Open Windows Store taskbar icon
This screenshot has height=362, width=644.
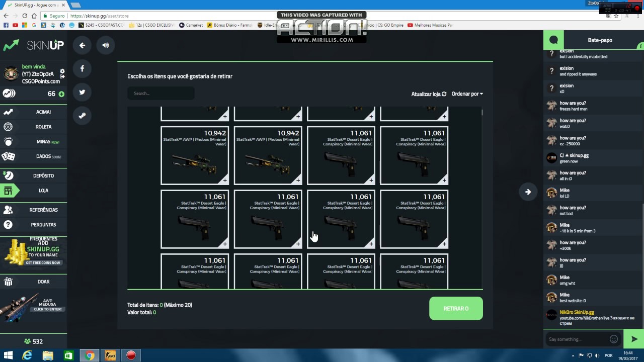click(68, 355)
